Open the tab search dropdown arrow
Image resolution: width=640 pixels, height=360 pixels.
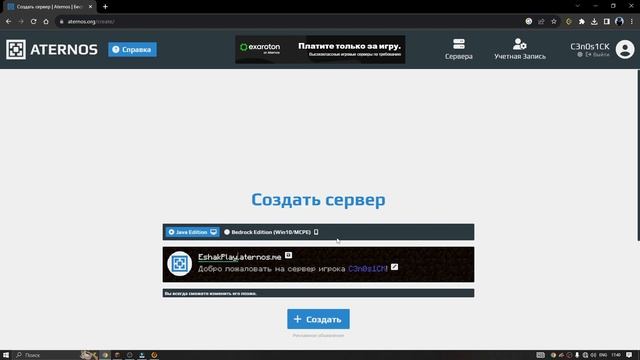coord(578,6)
